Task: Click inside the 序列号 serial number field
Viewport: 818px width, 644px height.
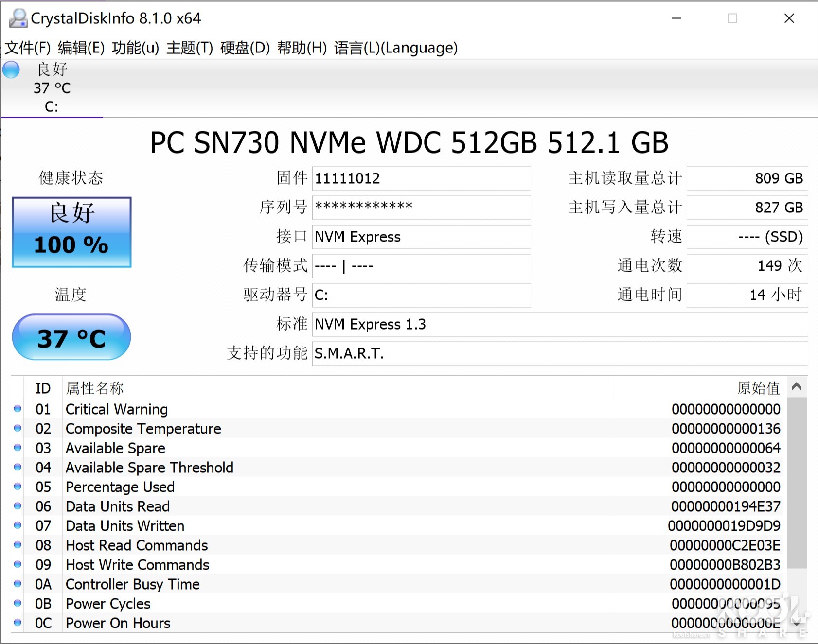Action: tap(421, 208)
